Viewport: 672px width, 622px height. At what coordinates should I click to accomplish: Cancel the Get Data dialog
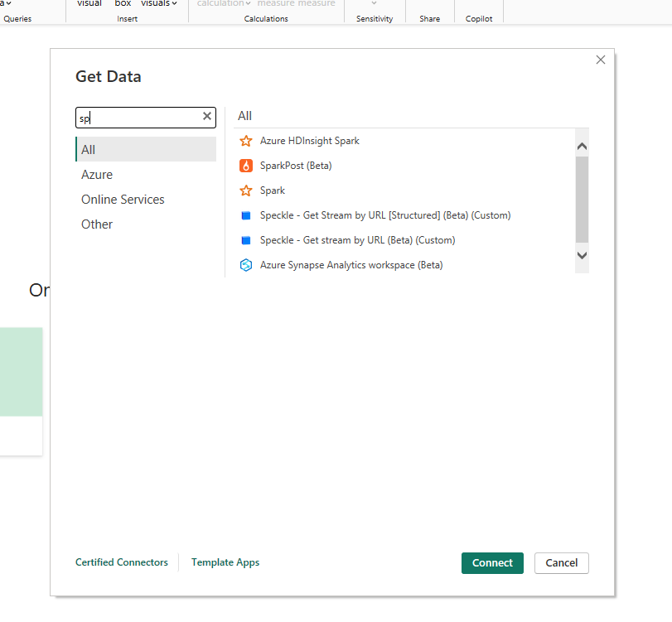pos(562,563)
